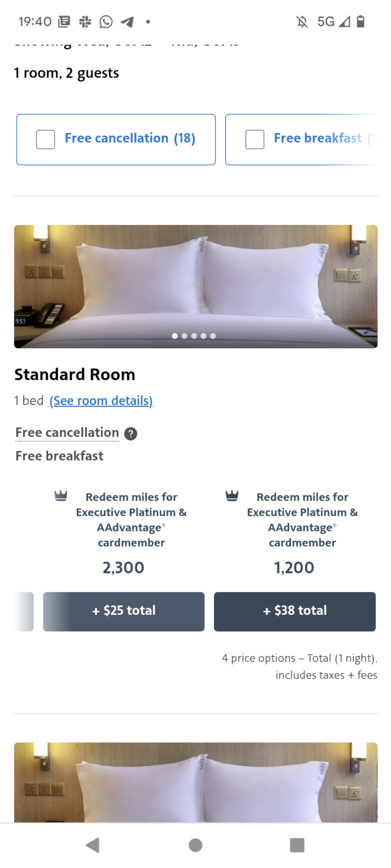
Task: Select the + $25 total price option
Action: point(124,612)
